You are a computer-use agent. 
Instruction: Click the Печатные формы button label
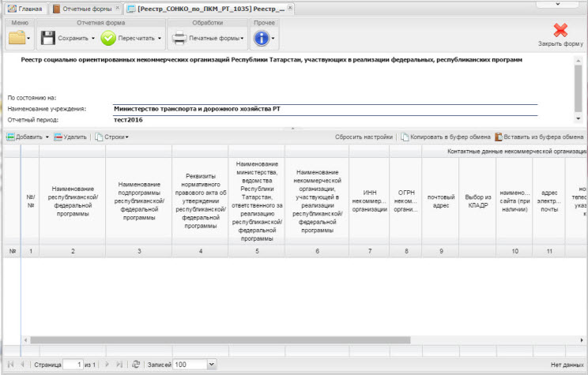click(214, 38)
